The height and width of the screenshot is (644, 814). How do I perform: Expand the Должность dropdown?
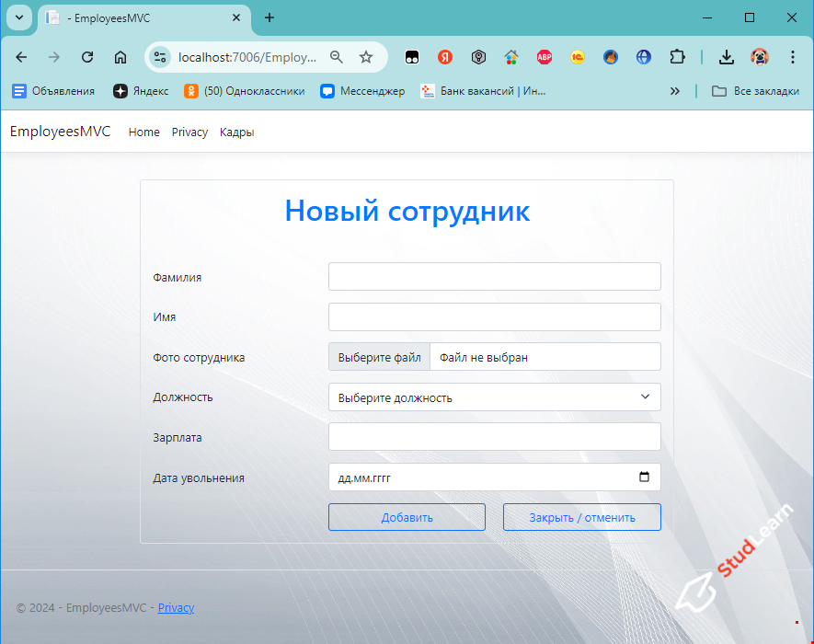pos(494,397)
